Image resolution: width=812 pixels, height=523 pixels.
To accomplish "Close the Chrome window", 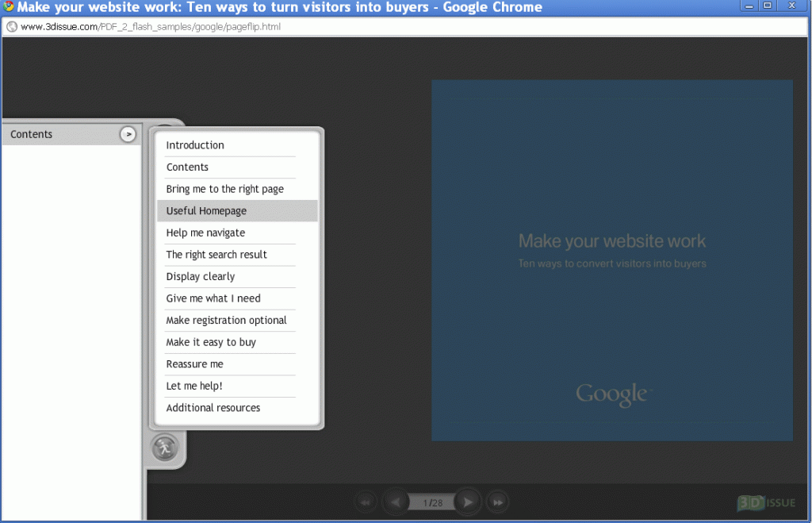I will click(792, 6).
